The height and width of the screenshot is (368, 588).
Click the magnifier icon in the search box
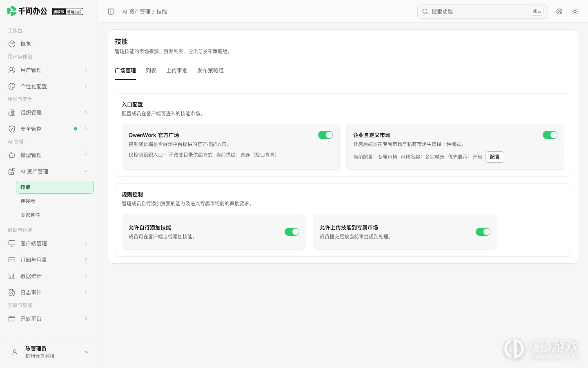(x=425, y=11)
